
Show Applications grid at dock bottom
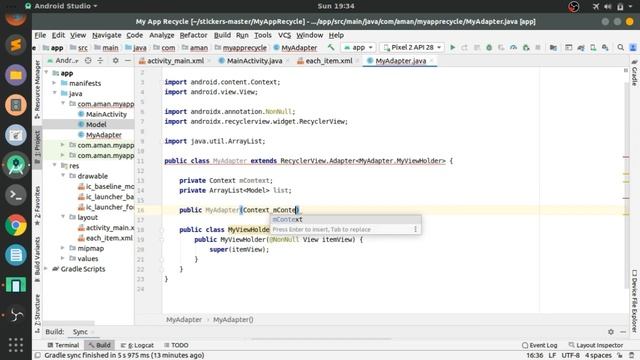pyautogui.click(x=16, y=345)
